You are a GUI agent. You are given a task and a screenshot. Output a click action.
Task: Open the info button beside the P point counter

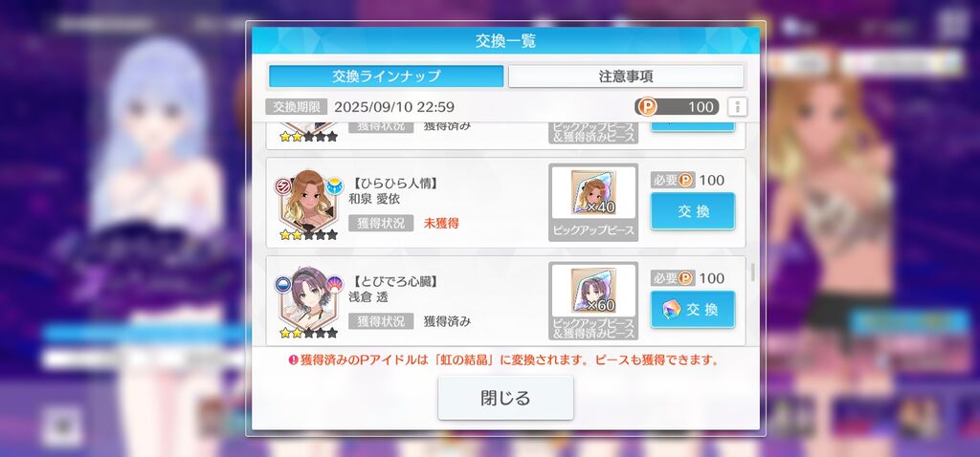tap(738, 107)
